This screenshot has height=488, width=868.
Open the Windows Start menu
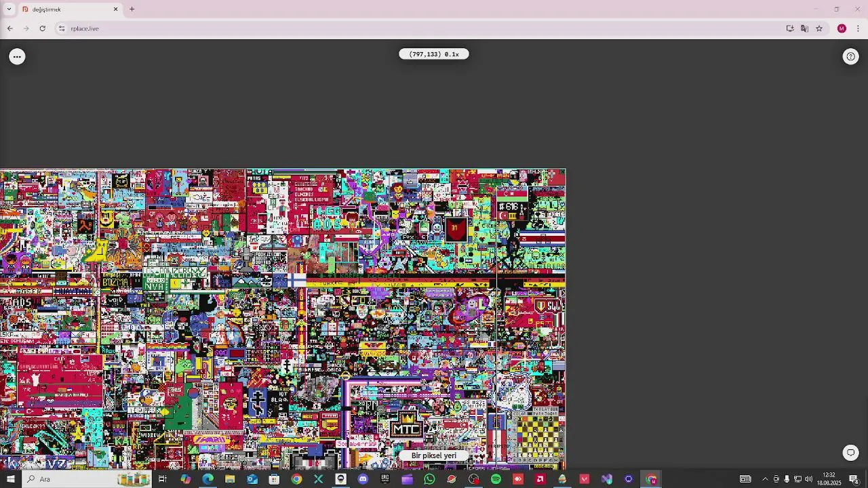pyautogui.click(x=11, y=479)
